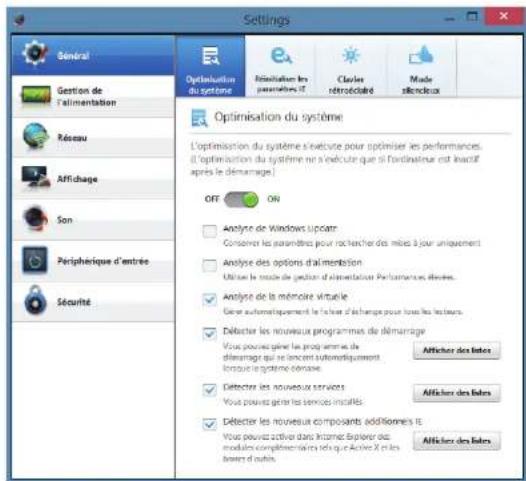
Task: Toggle the system optimisation OFF/ON switch
Action: [x=241, y=200]
